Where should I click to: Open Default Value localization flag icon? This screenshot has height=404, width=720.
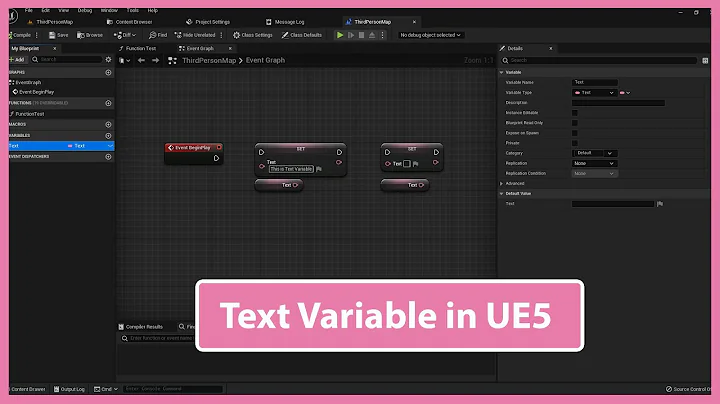point(660,204)
